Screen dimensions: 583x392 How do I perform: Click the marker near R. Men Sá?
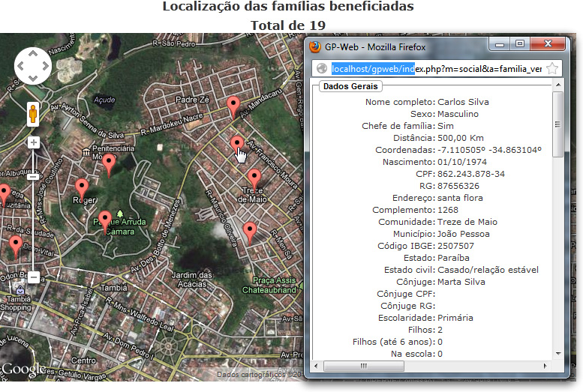(250, 232)
